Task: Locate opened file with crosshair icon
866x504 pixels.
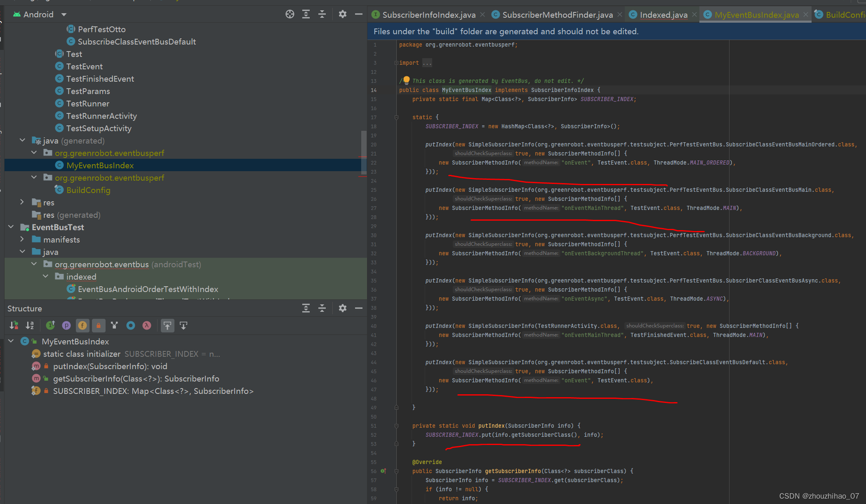Action: pos(290,14)
